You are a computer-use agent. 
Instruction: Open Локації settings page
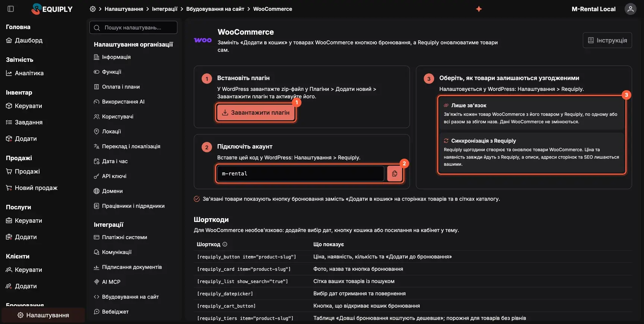coord(107,131)
